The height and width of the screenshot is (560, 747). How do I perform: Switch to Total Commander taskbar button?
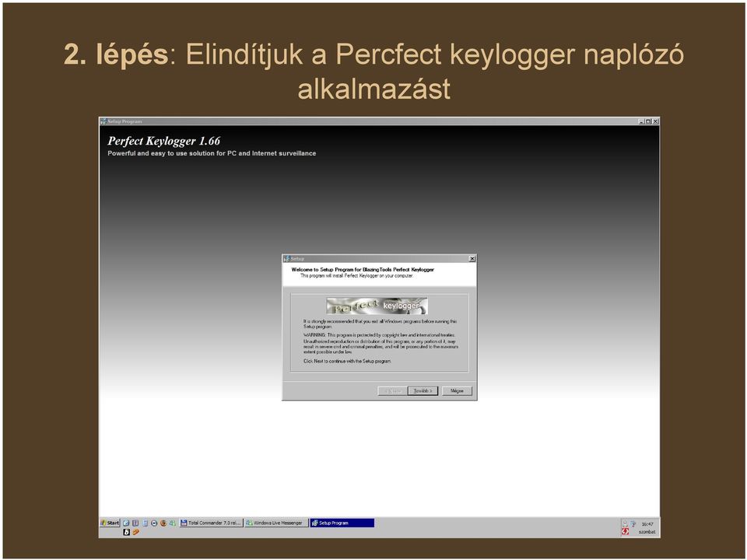[212, 523]
